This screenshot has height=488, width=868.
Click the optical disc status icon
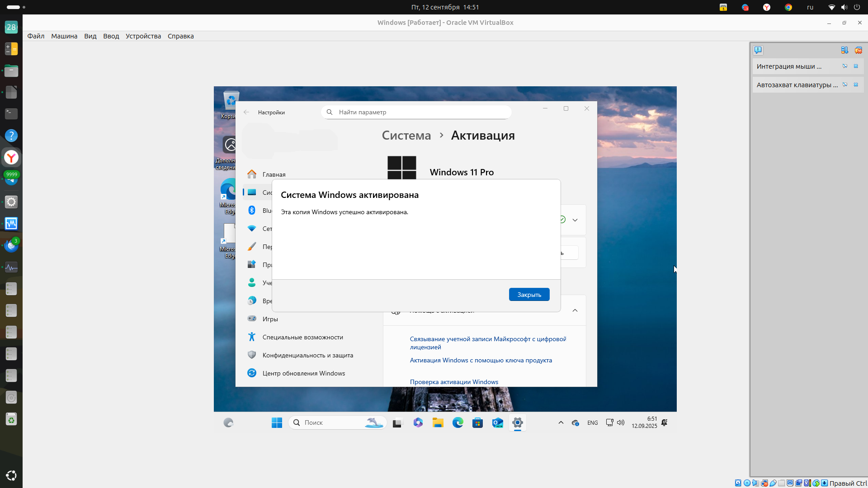(747, 483)
